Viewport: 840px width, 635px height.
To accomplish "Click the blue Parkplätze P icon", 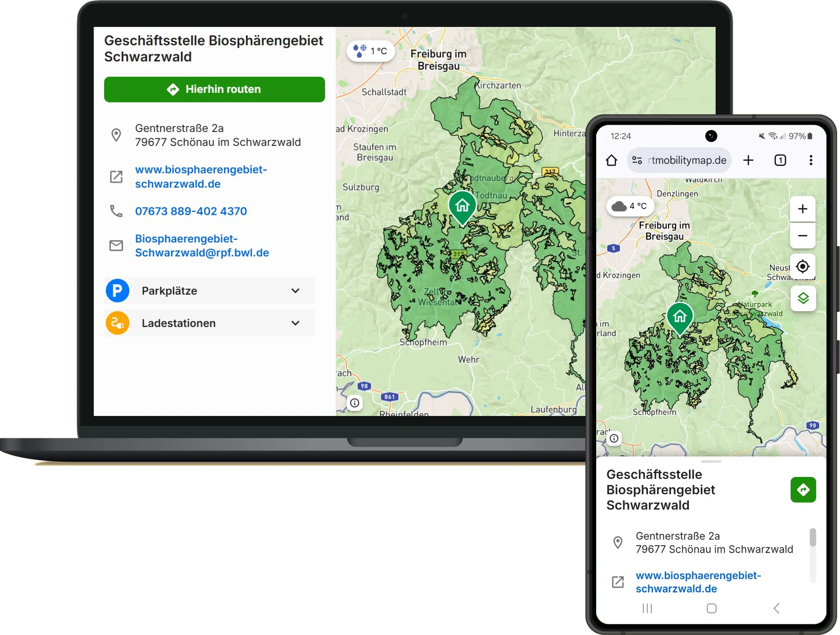I will tap(118, 291).
